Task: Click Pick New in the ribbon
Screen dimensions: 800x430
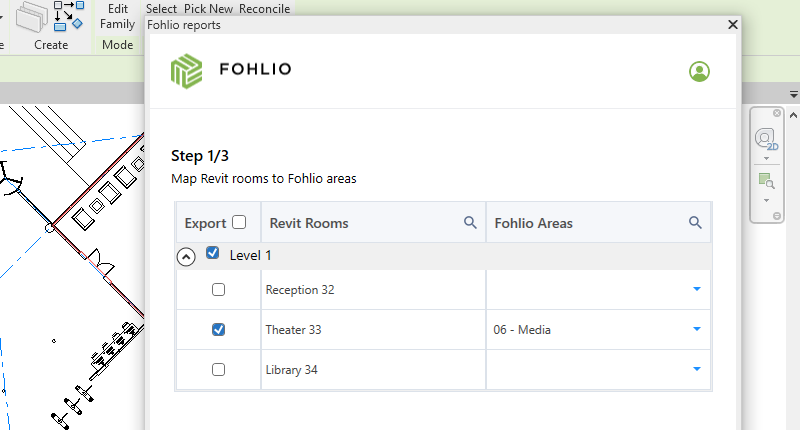Action: click(x=208, y=9)
